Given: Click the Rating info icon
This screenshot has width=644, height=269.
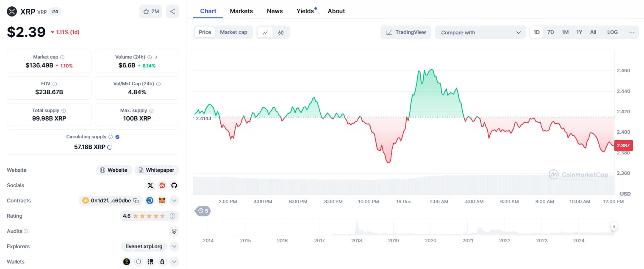Looking at the screenshot, I should point(172,216).
